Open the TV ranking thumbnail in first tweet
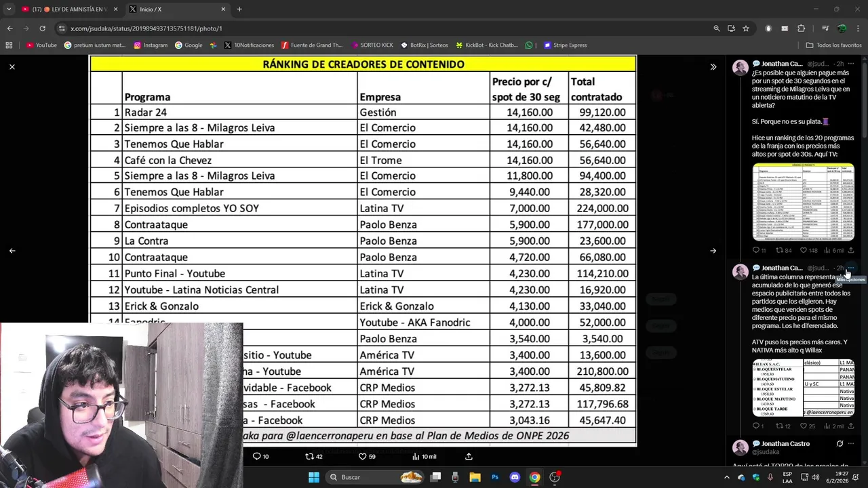Screen dimensions: 868x488 (803, 201)
